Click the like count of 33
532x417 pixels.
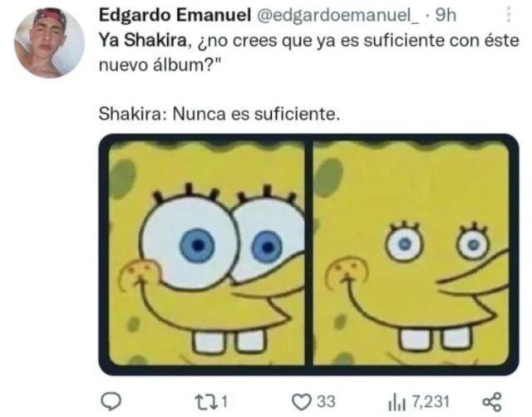point(327,402)
